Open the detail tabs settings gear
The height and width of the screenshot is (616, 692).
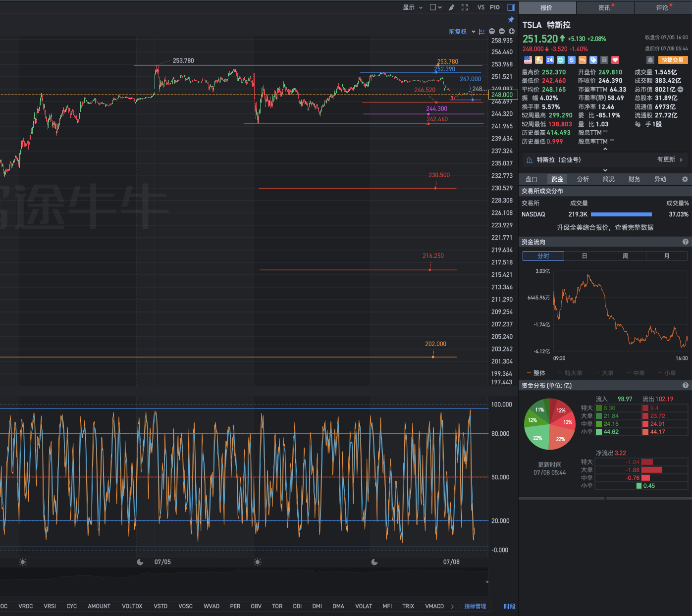click(x=685, y=179)
